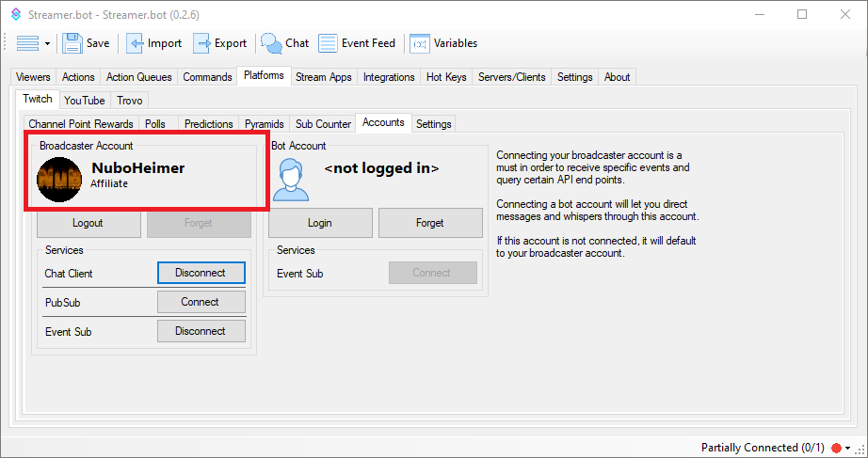Maximize the Streamer.bot window

coord(802,14)
